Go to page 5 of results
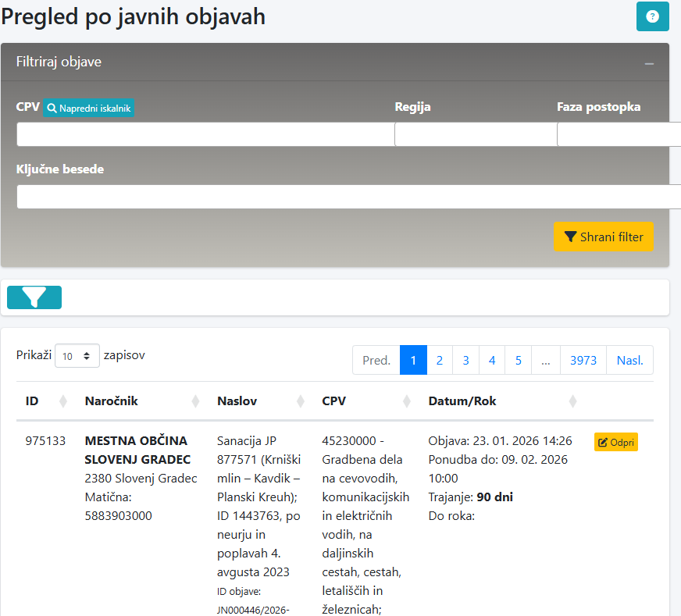 (x=519, y=361)
